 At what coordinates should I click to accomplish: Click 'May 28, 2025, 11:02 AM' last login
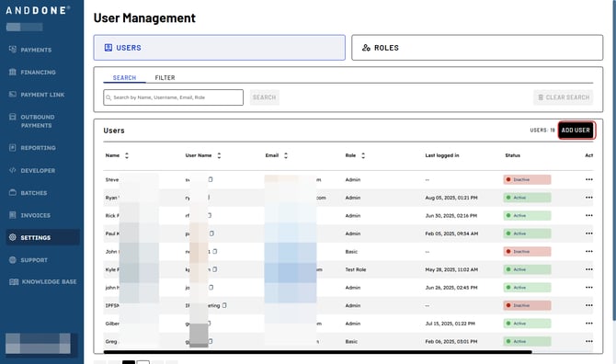click(x=451, y=269)
